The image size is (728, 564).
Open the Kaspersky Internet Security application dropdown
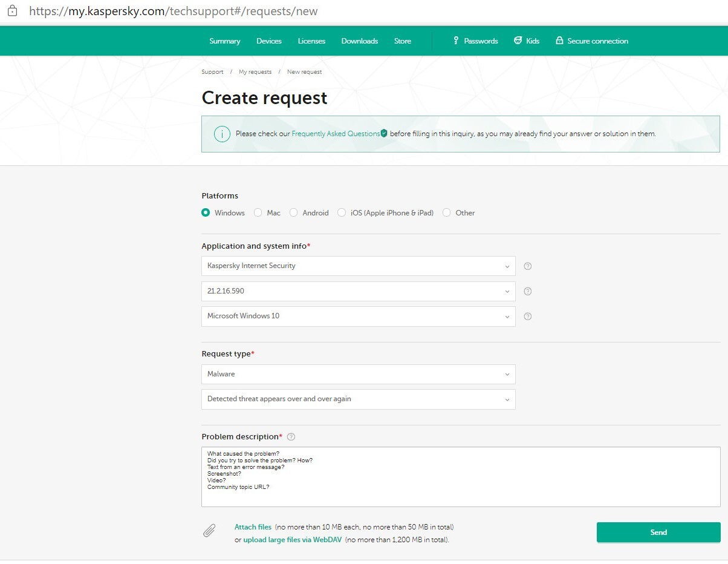tap(359, 266)
